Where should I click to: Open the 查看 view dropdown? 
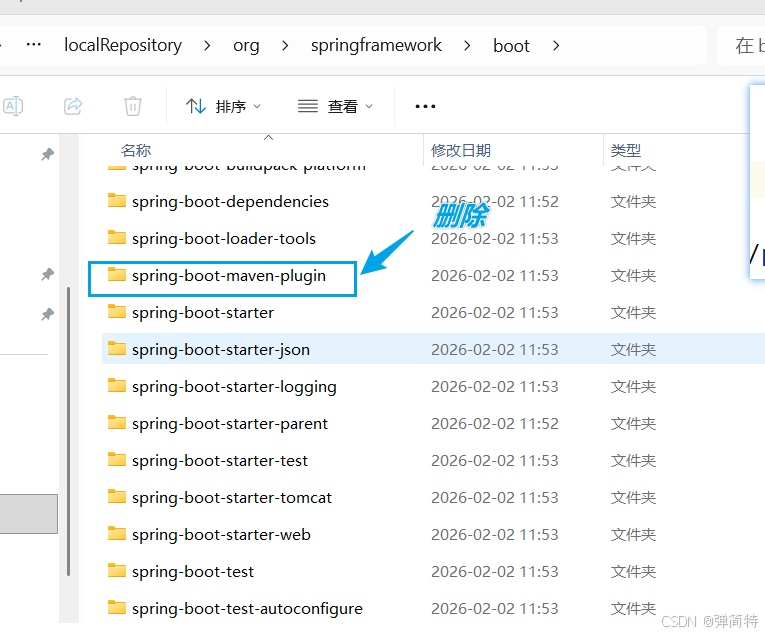click(x=336, y=106)
